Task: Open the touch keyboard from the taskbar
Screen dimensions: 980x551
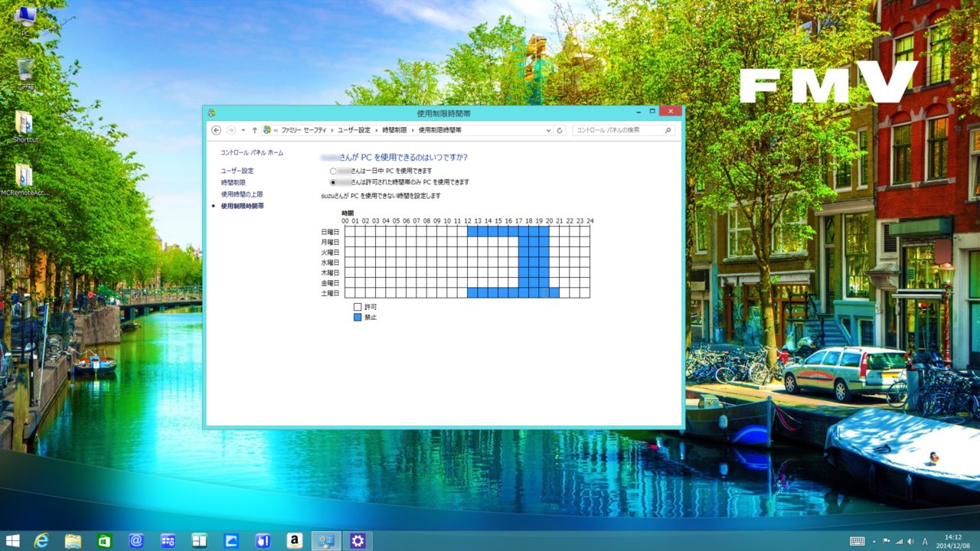Action: [857, 541]
